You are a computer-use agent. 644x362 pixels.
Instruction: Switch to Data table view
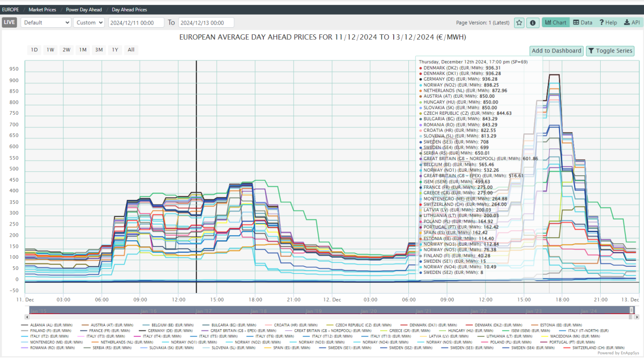tap(583, 23)
